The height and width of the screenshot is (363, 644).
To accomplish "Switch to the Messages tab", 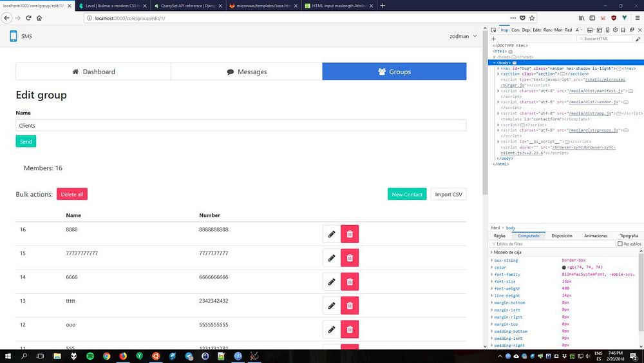I will 247,72.
